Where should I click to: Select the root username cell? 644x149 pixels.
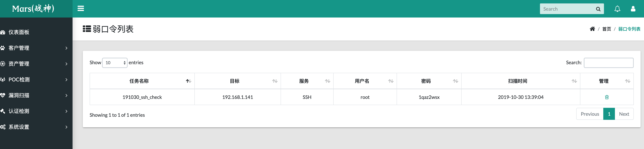365,97
